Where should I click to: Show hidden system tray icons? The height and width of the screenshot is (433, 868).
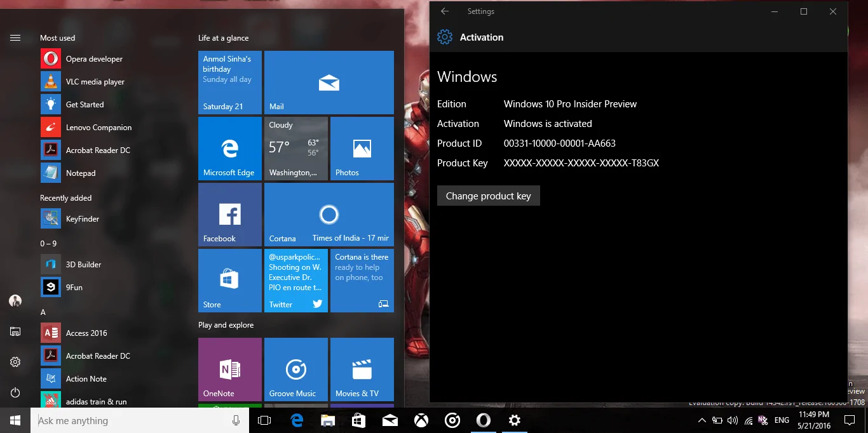(x=702, y=420)
